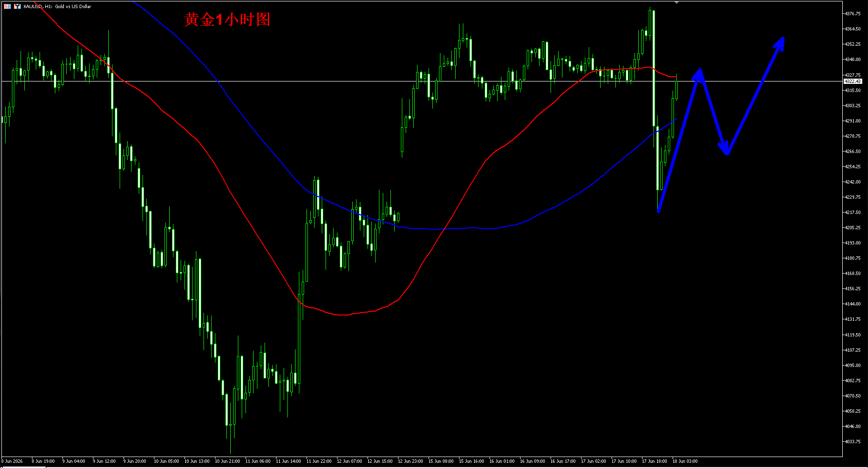Click the 4144.00 price scale label
The image size is (868, 468).
tap(853, 304)
